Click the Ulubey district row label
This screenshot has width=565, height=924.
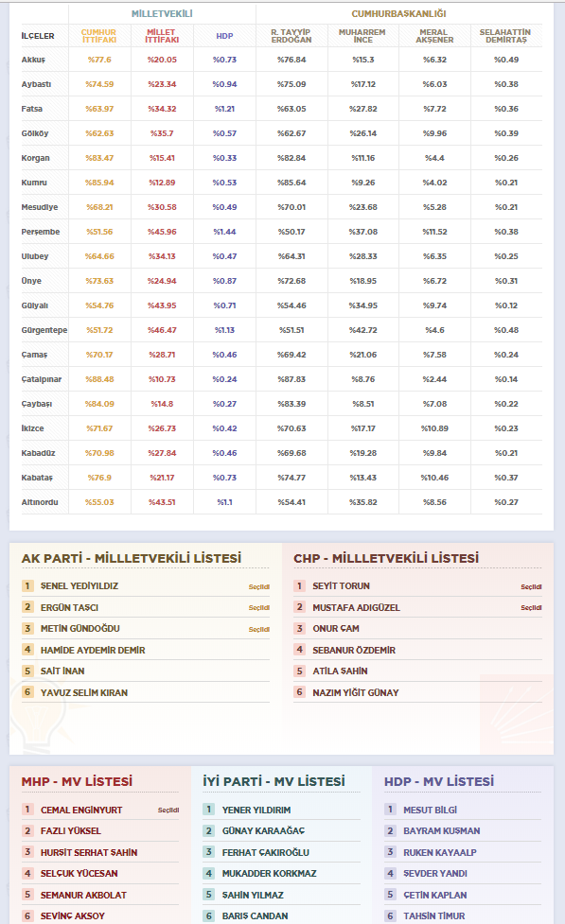35,256
